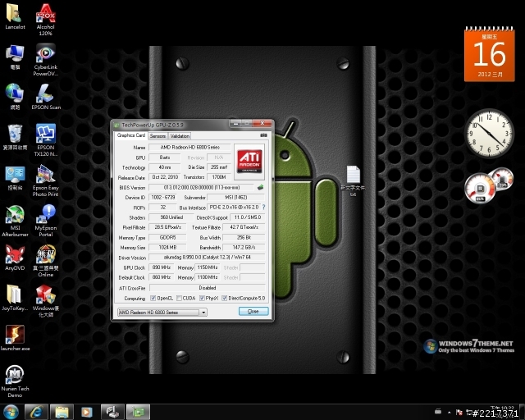Open the JoyToKey folder icon
525x420 pixels.
pyautogui.click(x=14, y=298)
